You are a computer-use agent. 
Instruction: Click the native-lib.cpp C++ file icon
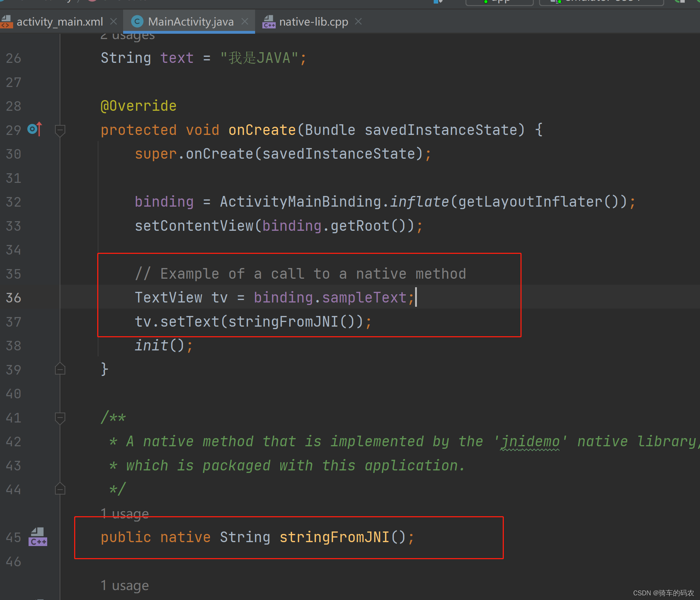tap(269, 22)
